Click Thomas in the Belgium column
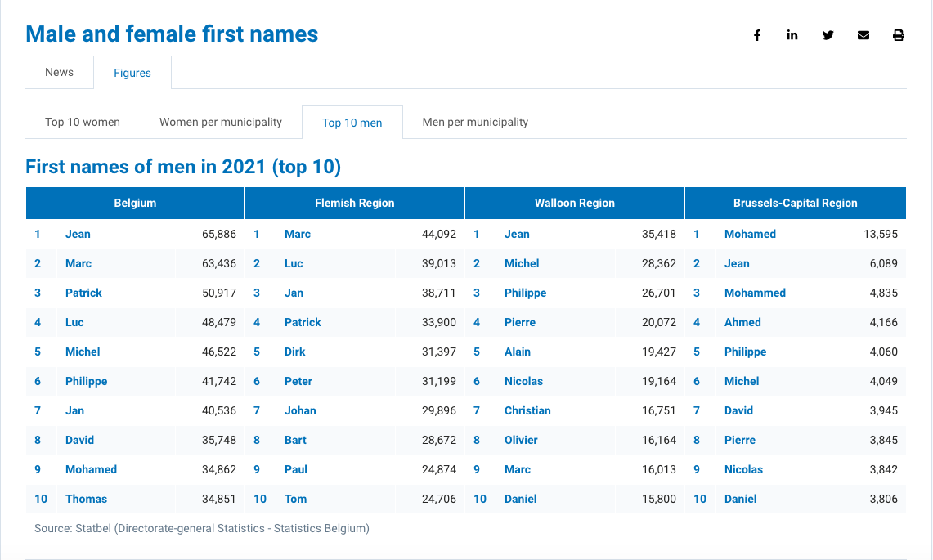 click(86, 499)
